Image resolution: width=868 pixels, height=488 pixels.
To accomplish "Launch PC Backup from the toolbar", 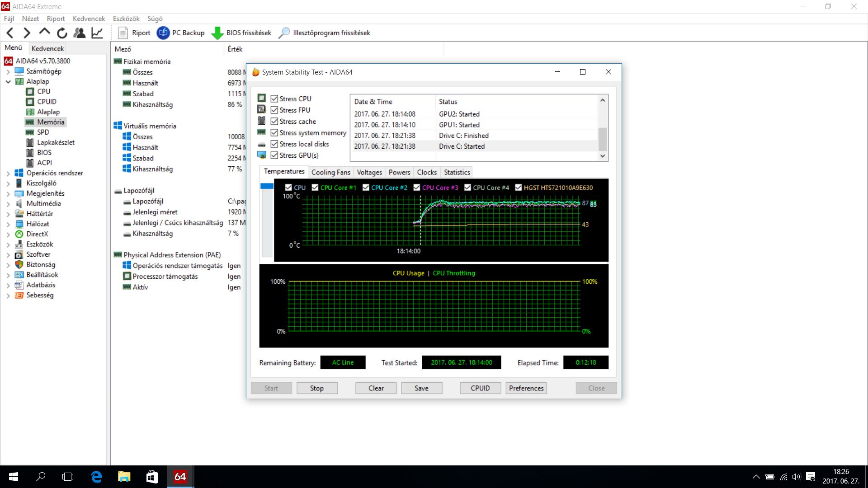I will coord(180,33).
